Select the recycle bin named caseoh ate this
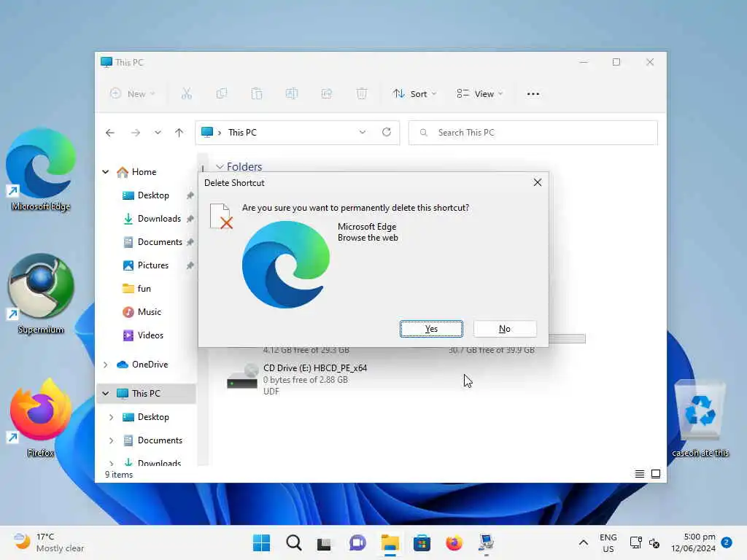The width and height of the screenshot is (747, 560). (x=700, y=418)
